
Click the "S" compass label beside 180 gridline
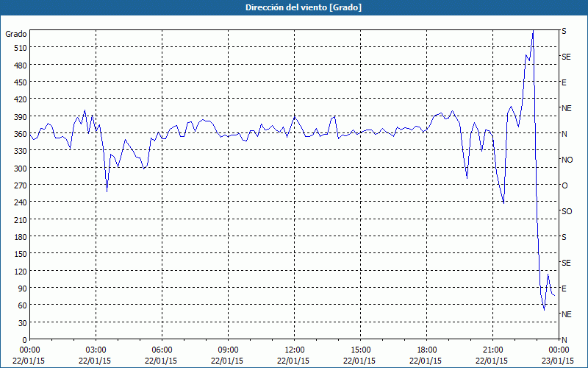coord(564,237)
